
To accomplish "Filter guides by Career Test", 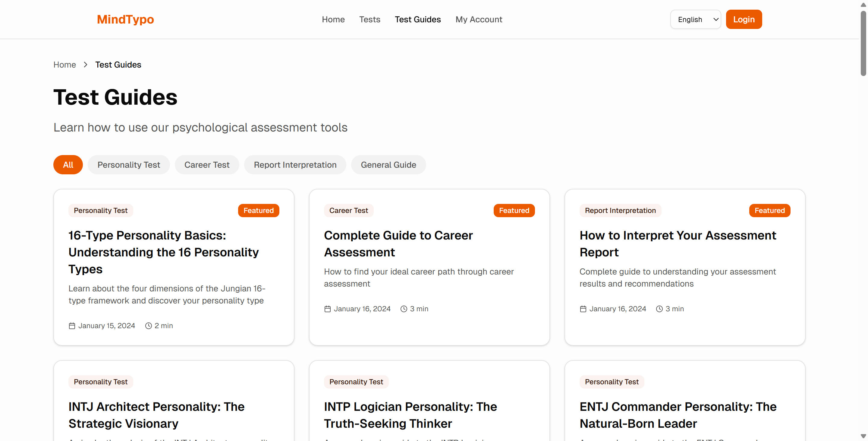I will [207, 164].
